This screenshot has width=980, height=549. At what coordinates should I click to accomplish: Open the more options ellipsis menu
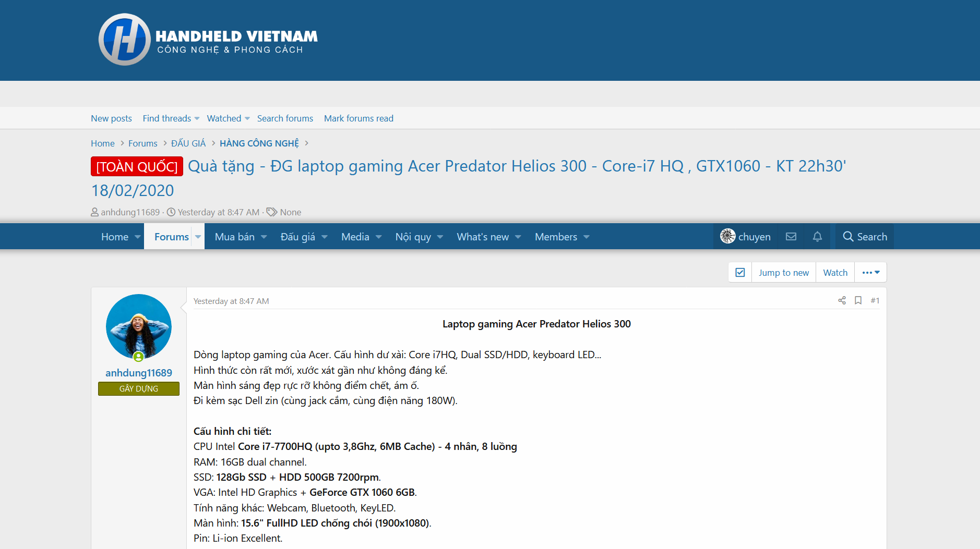[x=870, y=273]
